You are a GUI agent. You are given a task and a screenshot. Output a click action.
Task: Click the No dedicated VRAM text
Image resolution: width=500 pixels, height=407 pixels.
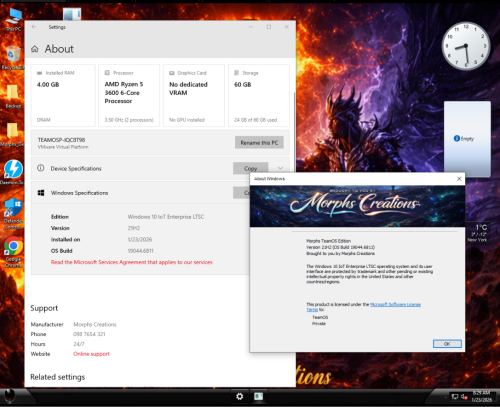coord(188,89)
